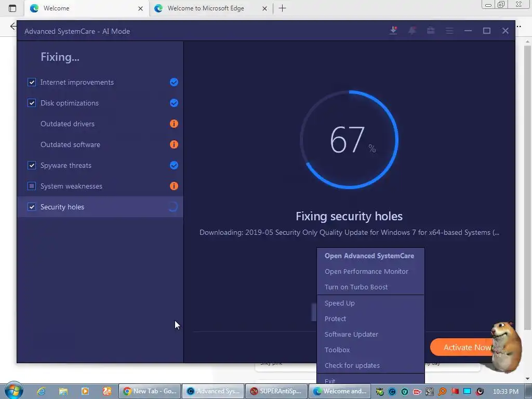
Task: Switch to Welcome Edge taskbar button
Action: point(340,391)
